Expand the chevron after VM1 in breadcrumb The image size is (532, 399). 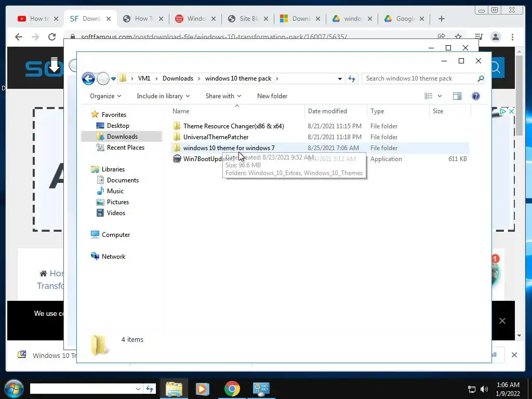pos(156,78)
